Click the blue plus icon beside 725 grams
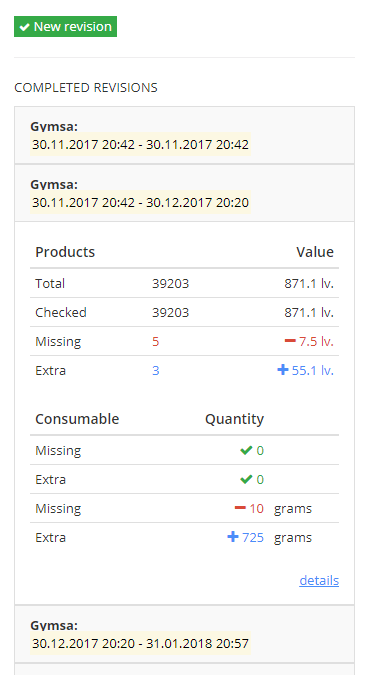368x675 pixels. click(x=233, y=537)
